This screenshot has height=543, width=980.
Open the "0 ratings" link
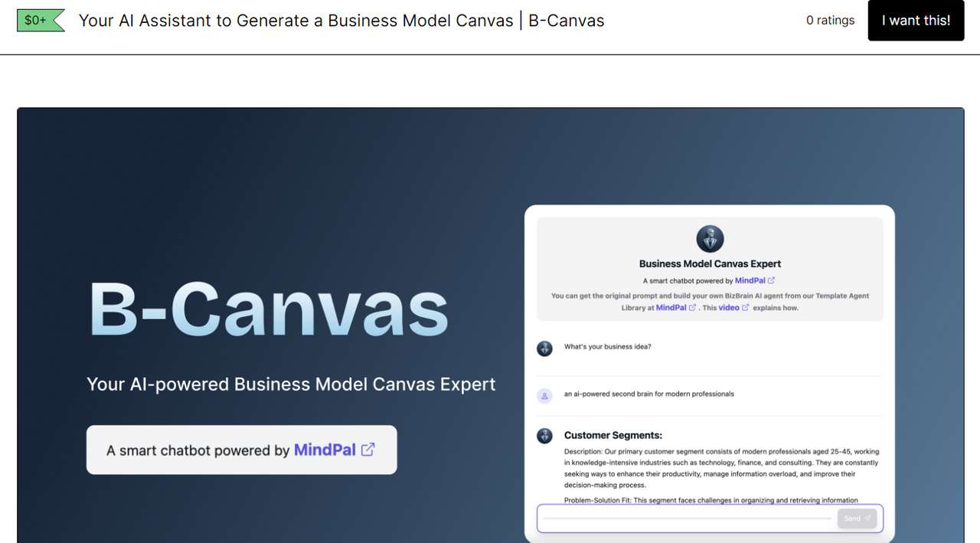tap(830, 21)
